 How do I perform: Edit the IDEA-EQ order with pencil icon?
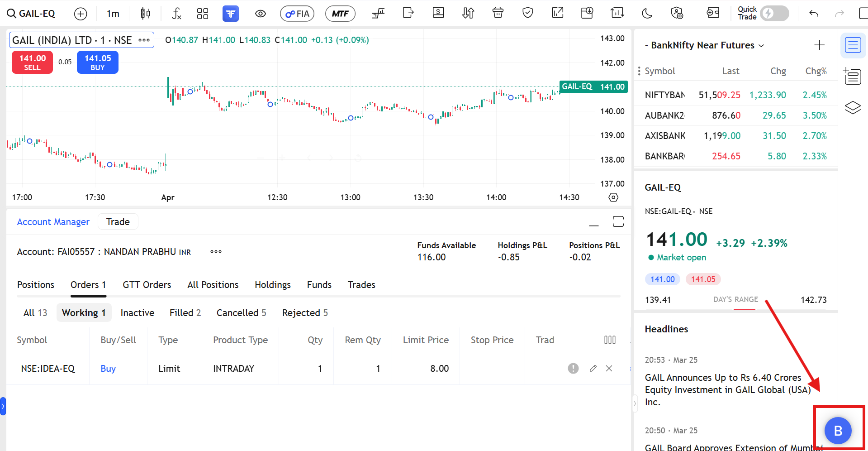593,369
